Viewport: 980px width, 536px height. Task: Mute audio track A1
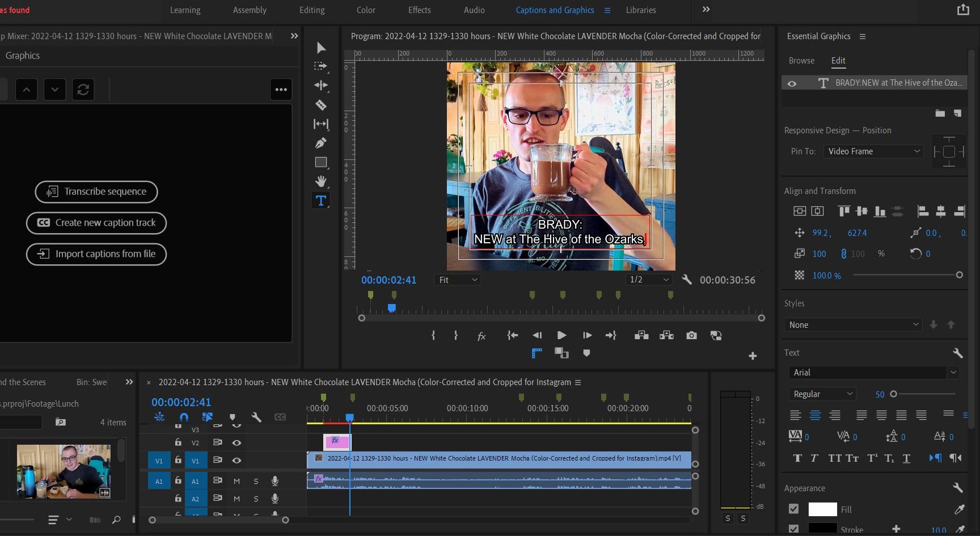coord(236,481)
